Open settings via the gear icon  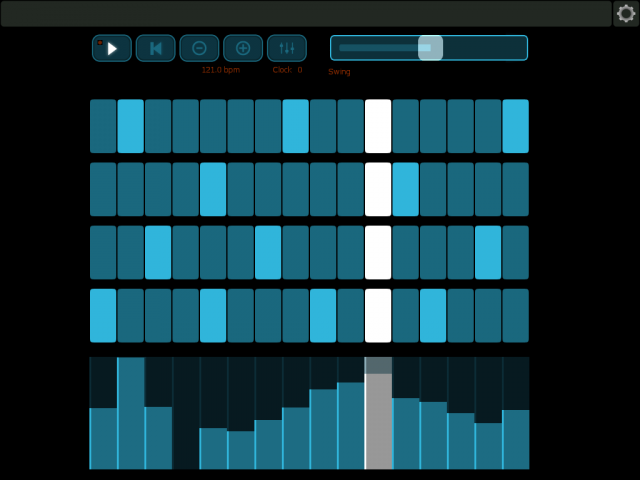click(626, 13)
